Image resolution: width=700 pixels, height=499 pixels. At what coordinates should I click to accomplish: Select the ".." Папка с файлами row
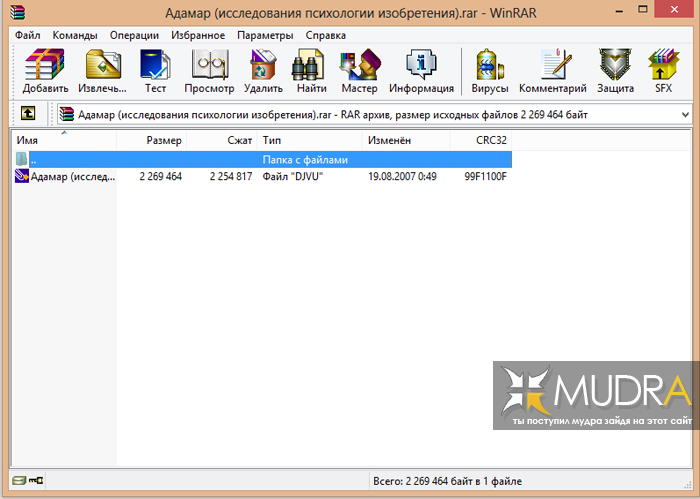(262, 159)
